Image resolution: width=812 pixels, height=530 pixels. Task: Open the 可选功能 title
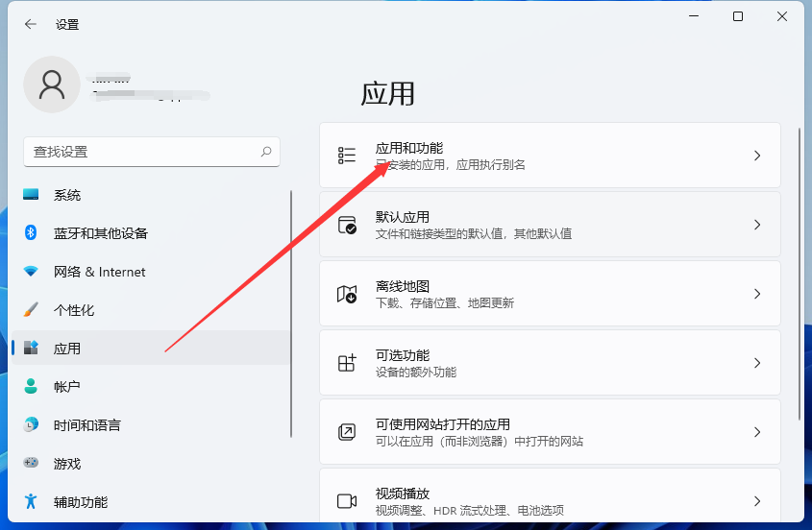point(403,355)
